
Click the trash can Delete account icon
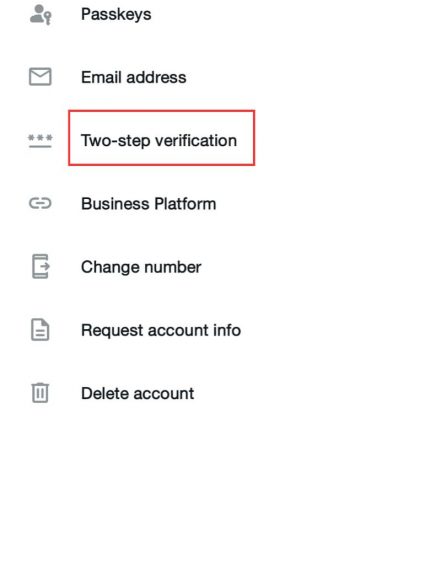(40, 393)
